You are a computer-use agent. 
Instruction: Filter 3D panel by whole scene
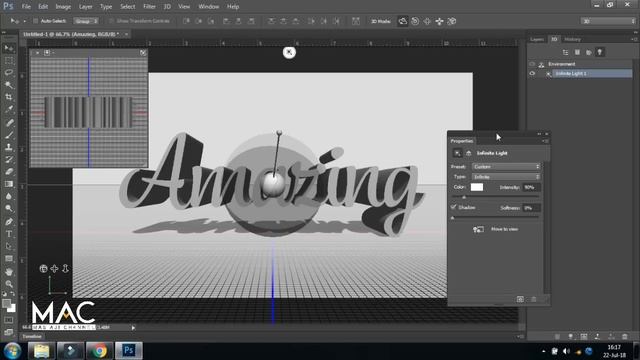pyautogui.click(x=565, y=52)
